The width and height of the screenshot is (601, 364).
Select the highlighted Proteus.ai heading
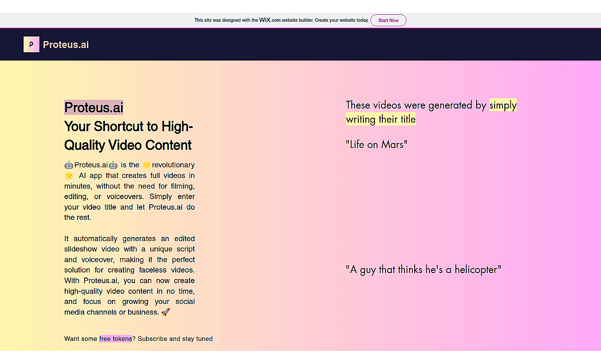point(94,107)
